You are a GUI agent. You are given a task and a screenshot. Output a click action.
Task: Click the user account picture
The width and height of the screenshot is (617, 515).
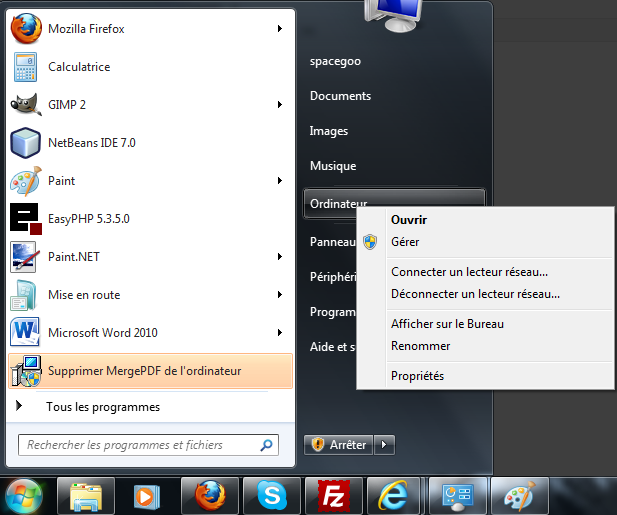(393, 16)
